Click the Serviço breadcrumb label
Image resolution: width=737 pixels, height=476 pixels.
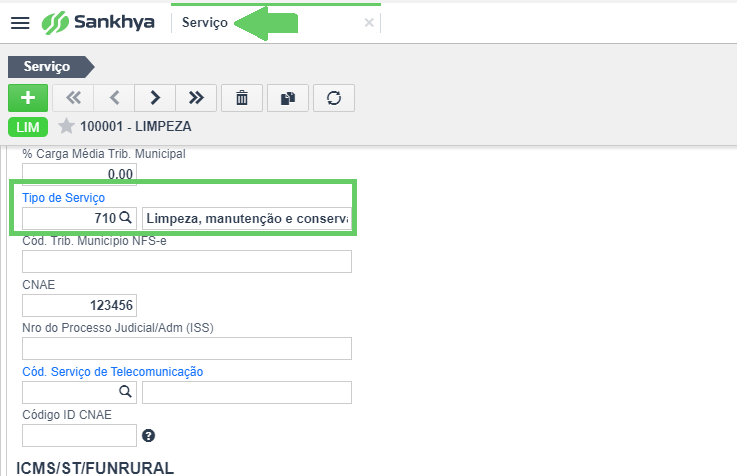click(x=47, y=67)
